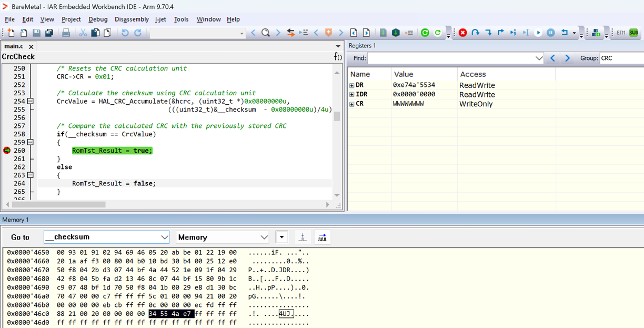Open the Disassembly menu
This screenshot has height=328, width=644.
132,19
